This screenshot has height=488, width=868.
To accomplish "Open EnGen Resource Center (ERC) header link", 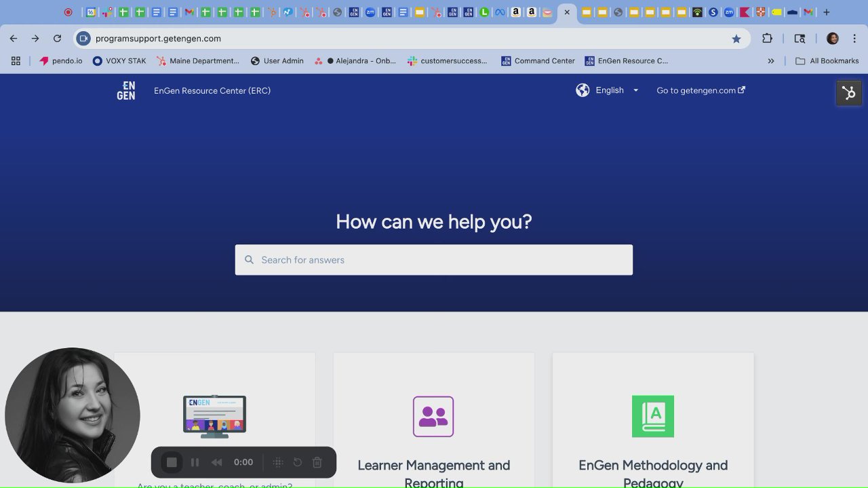I will [x=212, y=90].
